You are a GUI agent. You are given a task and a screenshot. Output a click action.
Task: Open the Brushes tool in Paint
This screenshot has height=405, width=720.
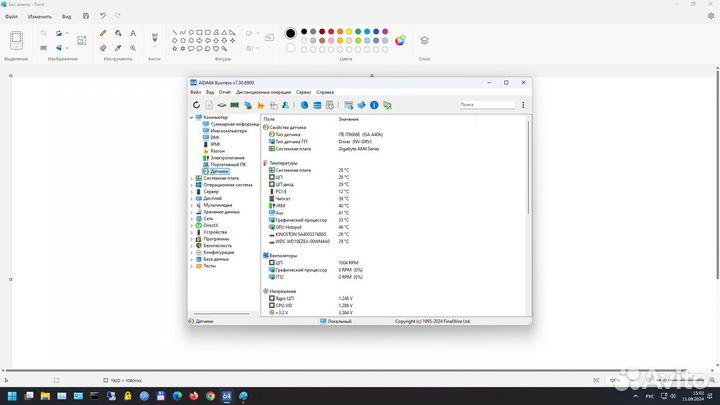click(155, 37)
